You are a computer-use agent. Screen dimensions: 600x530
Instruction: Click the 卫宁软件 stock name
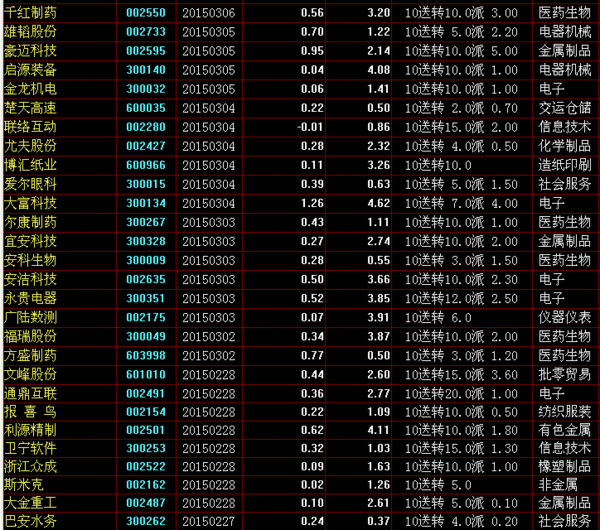30,449
